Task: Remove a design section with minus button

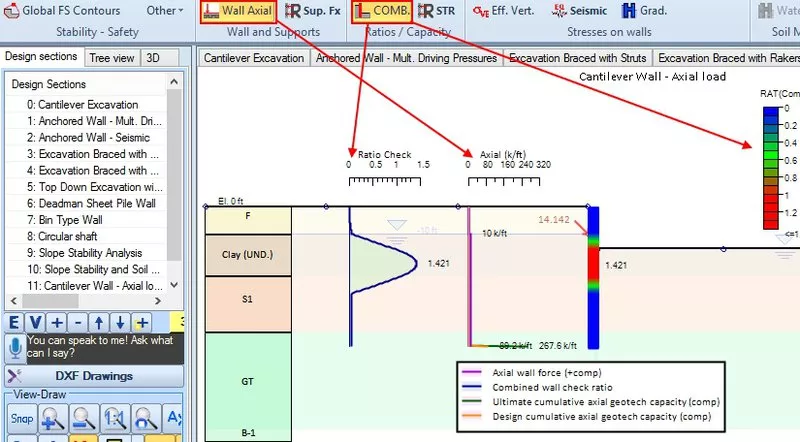Action: [78, 323]
